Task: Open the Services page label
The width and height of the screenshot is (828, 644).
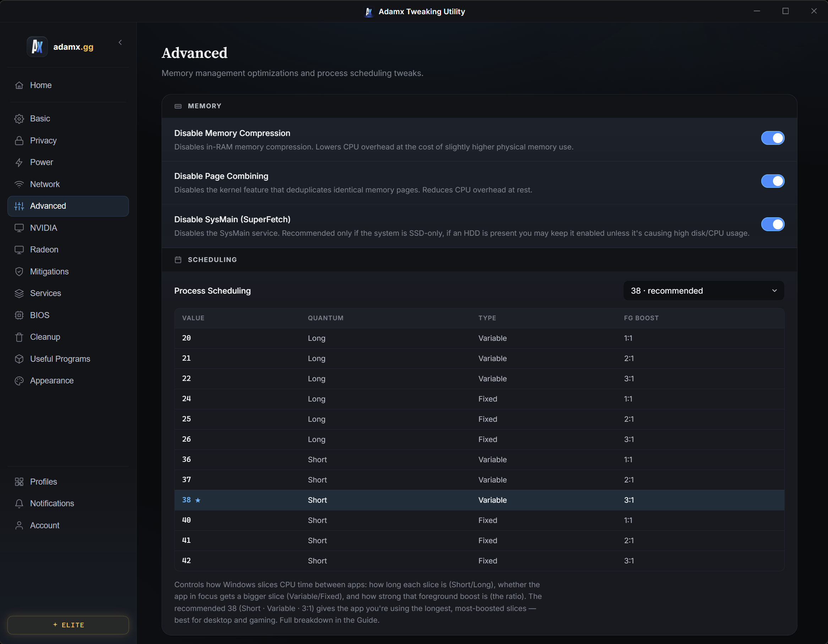Action: (x=45, y=293)
